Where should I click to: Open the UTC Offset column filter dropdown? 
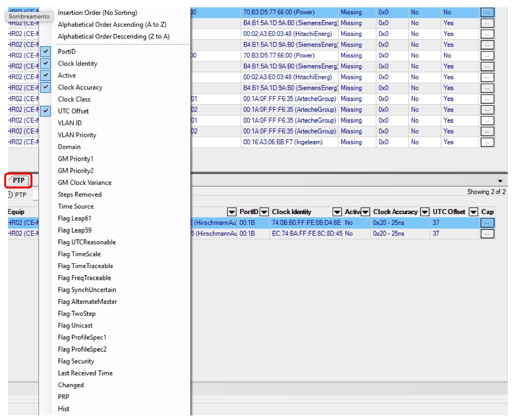[473, 212]
